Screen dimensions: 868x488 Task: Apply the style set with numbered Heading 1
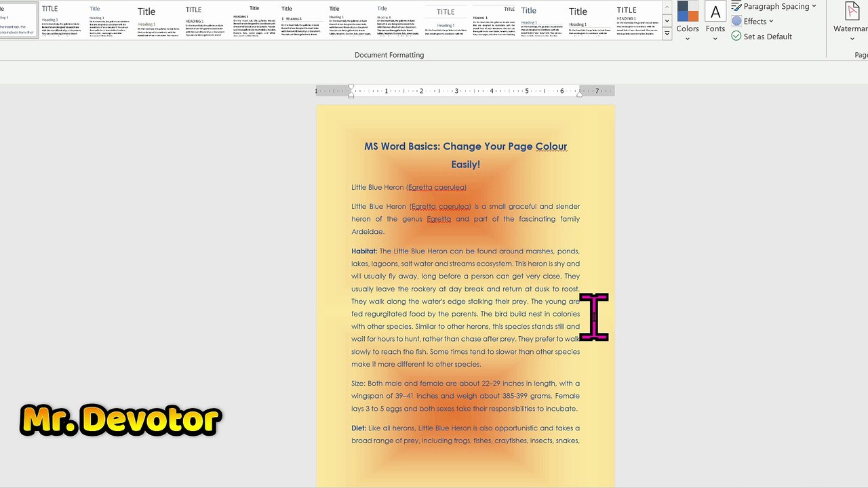pyautogui.click(x=302, y=20)
